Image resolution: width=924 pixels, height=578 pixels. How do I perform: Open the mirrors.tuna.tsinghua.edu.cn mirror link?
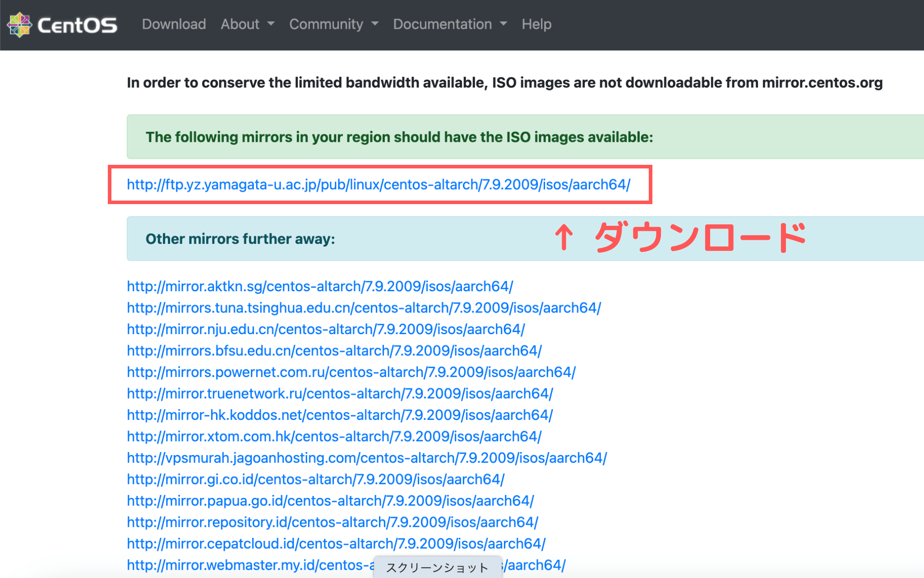pyautogui.click(x=364, y=308)
